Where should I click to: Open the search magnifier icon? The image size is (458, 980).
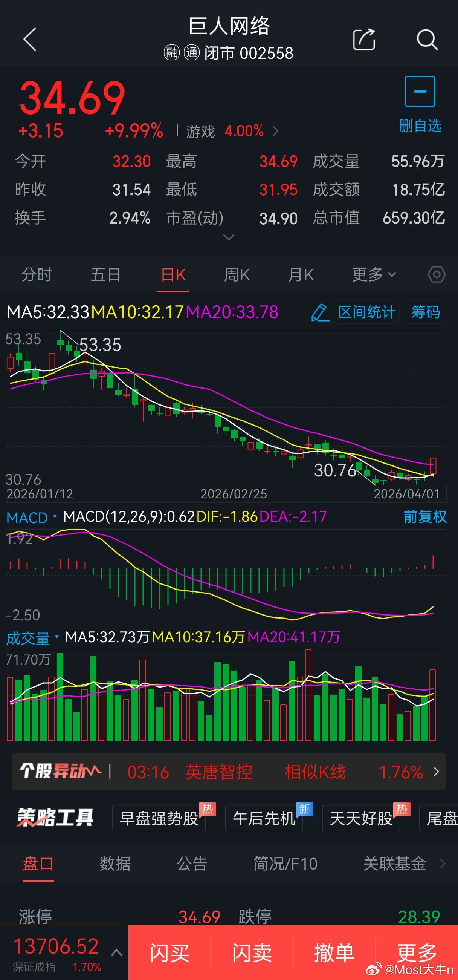coord(427,39)
